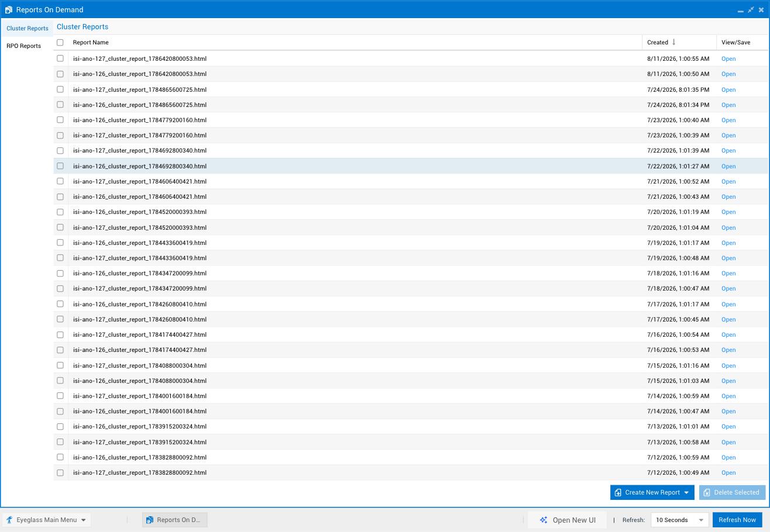Viewport: 770px width, 532px height.
Task: Open the Refresh interval 10 Seconds dropdown
Action: 679,520
